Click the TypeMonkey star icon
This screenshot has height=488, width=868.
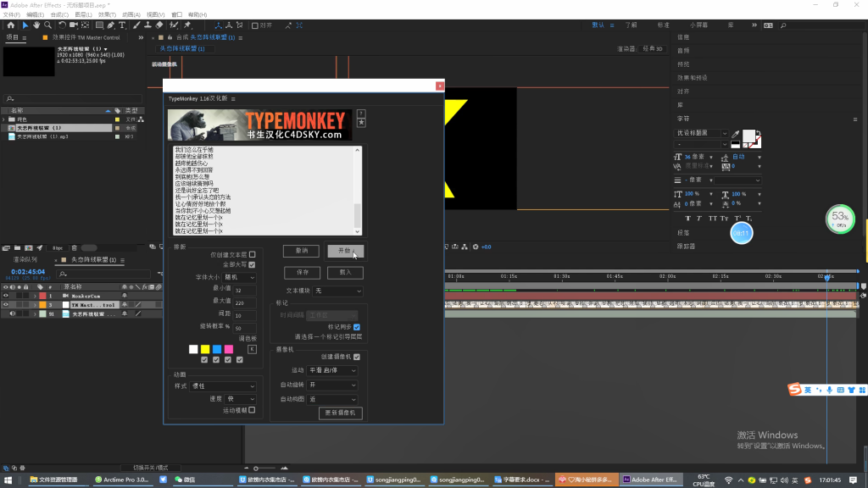[361, 123]
